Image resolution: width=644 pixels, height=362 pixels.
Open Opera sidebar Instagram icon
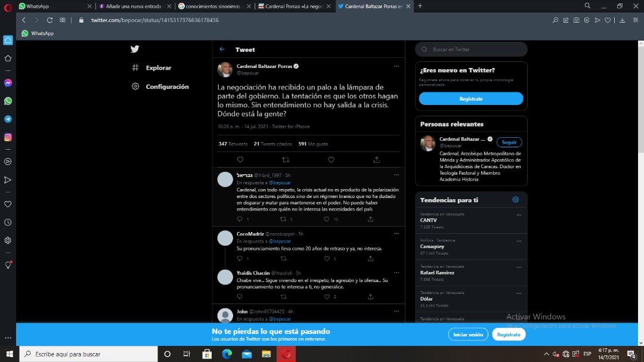(x=8, y=137)
